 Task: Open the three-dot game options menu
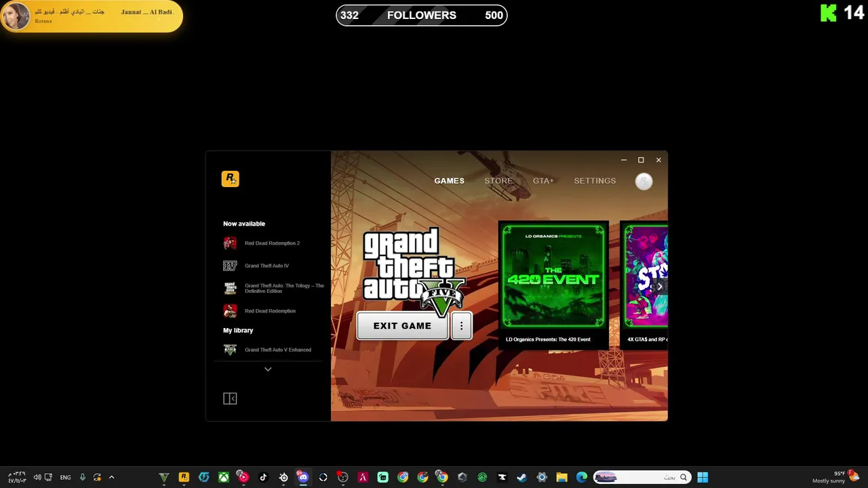(x=461, y=326)
